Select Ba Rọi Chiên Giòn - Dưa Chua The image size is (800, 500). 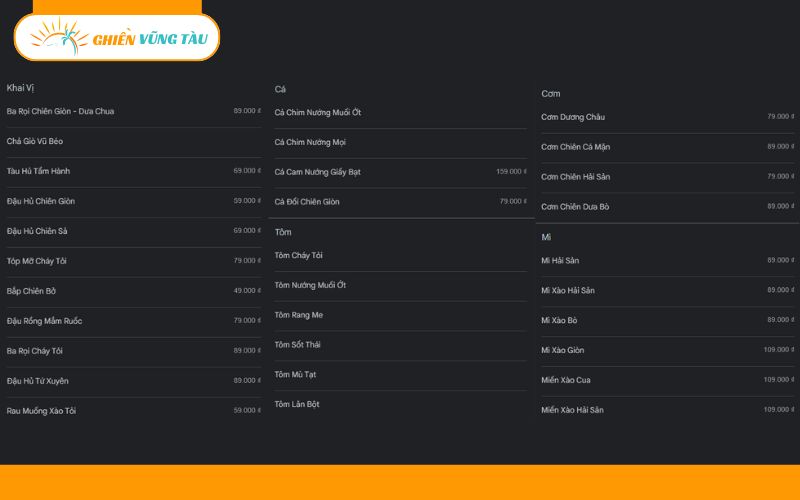(x=60, y=111)
